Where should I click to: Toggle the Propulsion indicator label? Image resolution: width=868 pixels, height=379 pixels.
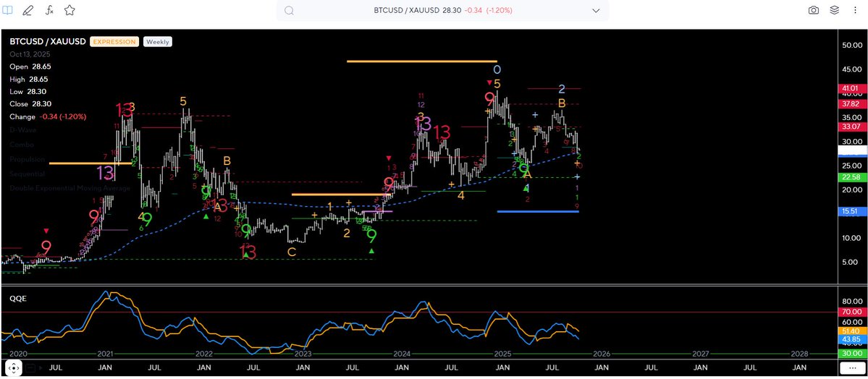tap(28, 159)
